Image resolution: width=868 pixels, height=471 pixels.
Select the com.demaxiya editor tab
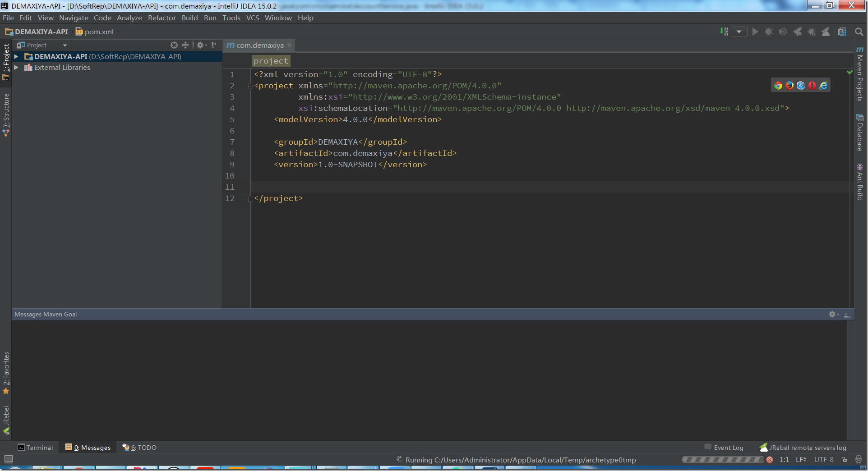pos(260,45)
